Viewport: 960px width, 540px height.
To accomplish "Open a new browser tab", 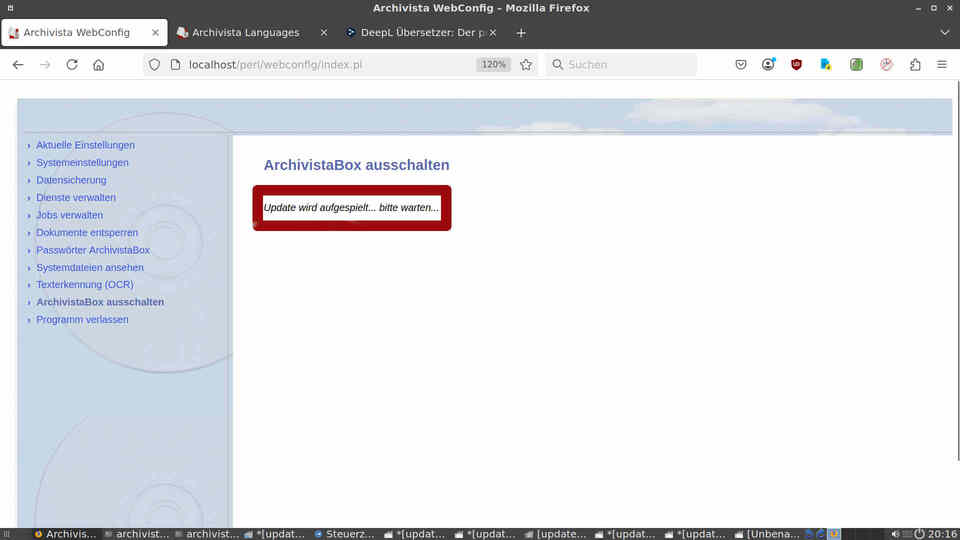I will coord(521,33).
